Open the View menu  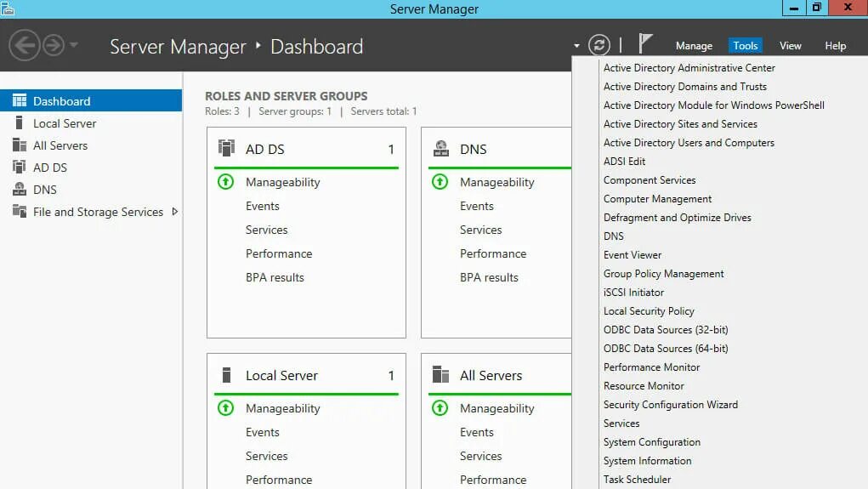(790, 46)
